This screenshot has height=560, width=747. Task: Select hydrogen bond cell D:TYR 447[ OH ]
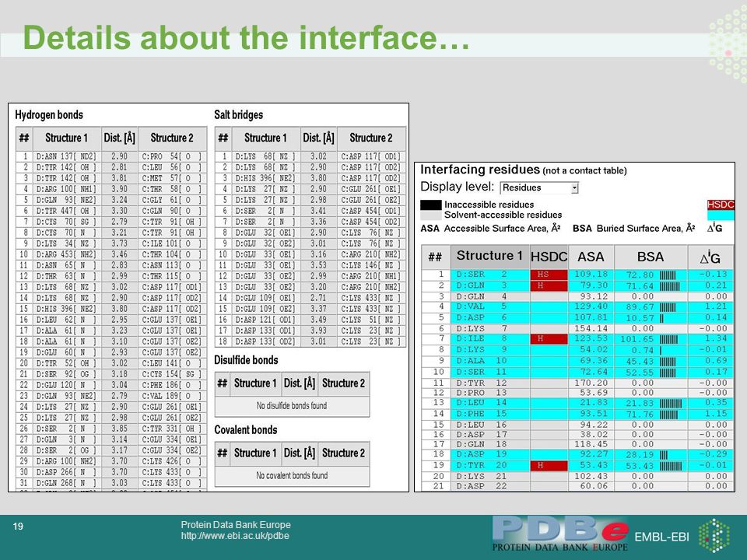coord(66,211)
